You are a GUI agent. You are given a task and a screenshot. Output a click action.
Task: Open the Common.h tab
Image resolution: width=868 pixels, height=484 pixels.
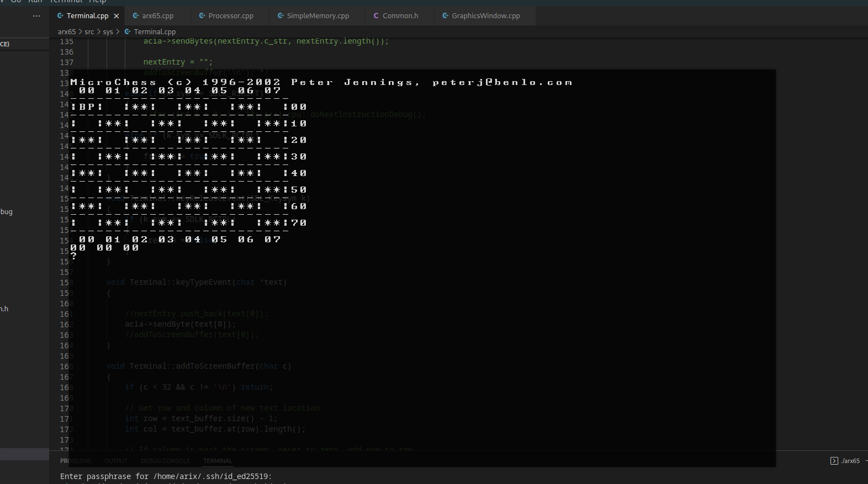(400, 16)
